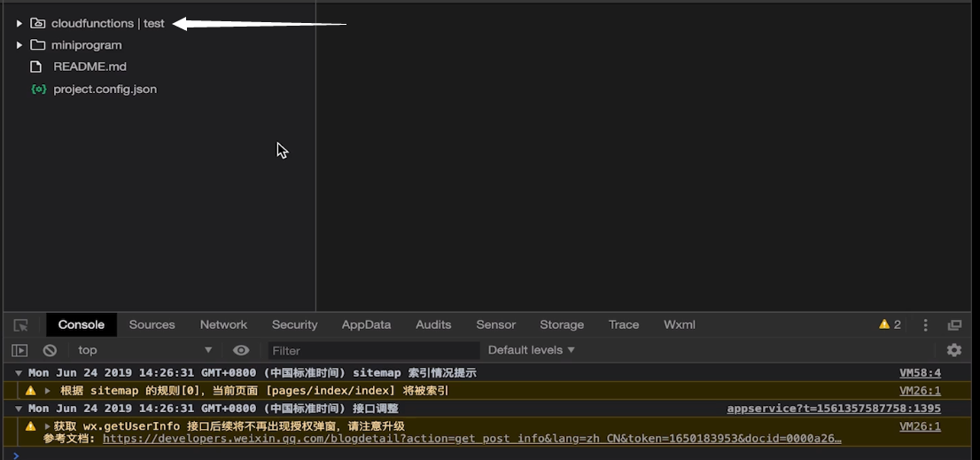The width and height of the screenshot is (980, 460).
Task: Open project.config.json file
Action: 105,89
